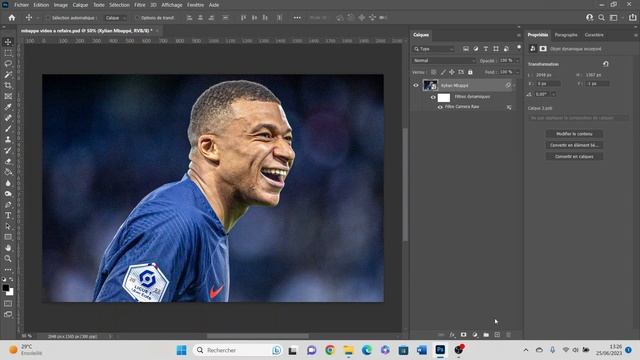640x360 pixels.
Task: Collapse the Kylian Mbappé smart filters list
Action: [x=514, y=85]
